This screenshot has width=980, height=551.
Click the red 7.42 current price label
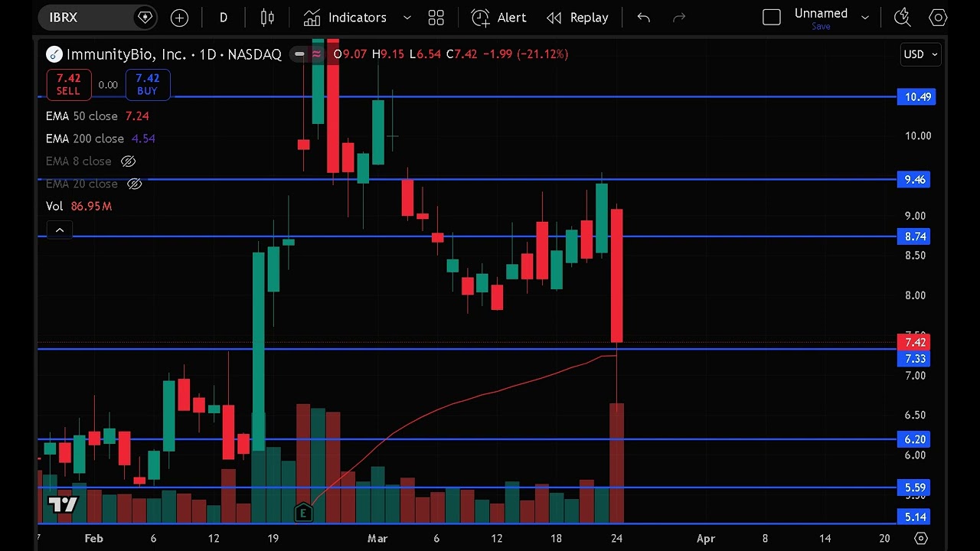click(914, 343)
